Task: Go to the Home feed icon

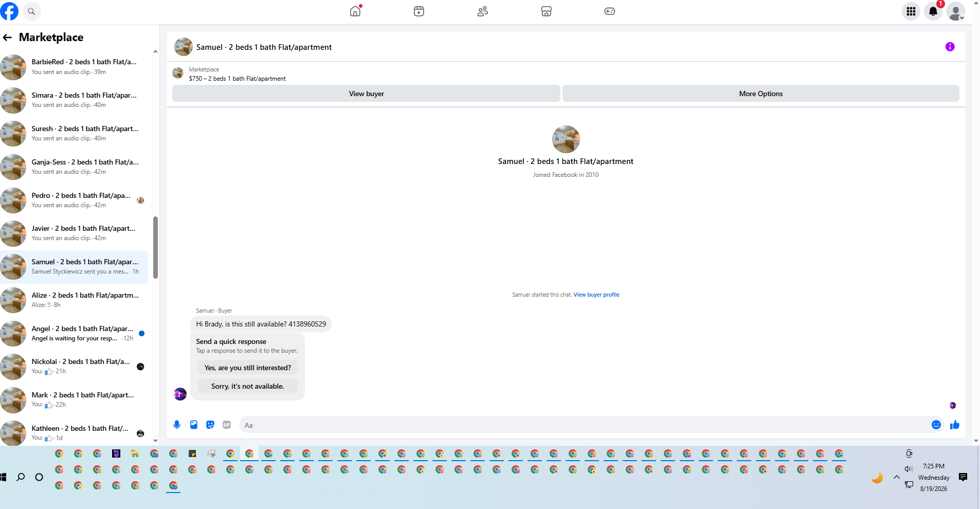Action: 355,11
